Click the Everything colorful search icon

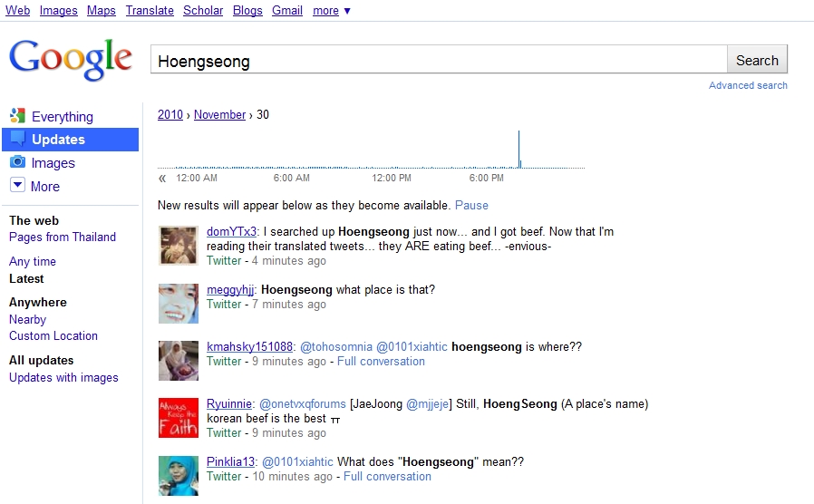(17, 116)
